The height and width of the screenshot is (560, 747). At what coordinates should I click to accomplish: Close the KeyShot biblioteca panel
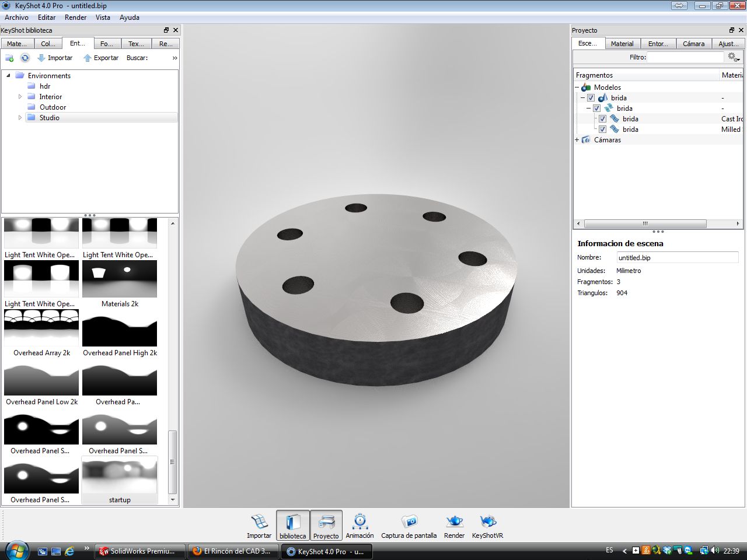tap(176, 30)
